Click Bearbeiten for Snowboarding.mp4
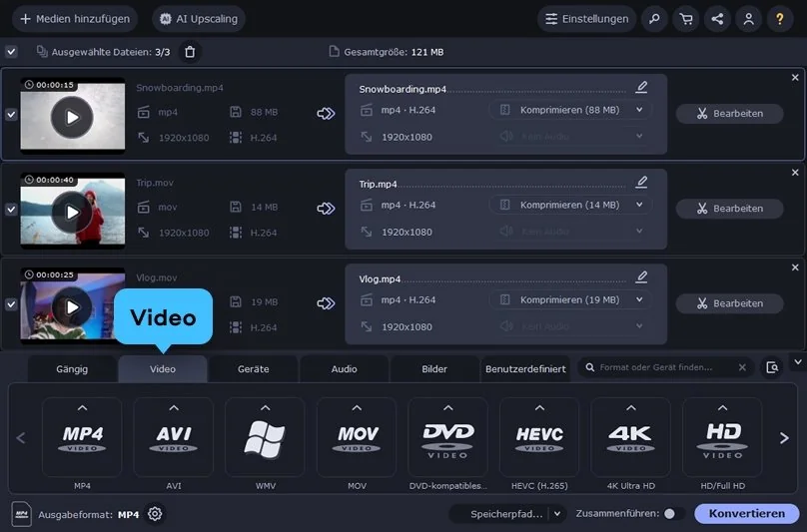This screenshot has height=532, width=807. click(x=730, y=113)
